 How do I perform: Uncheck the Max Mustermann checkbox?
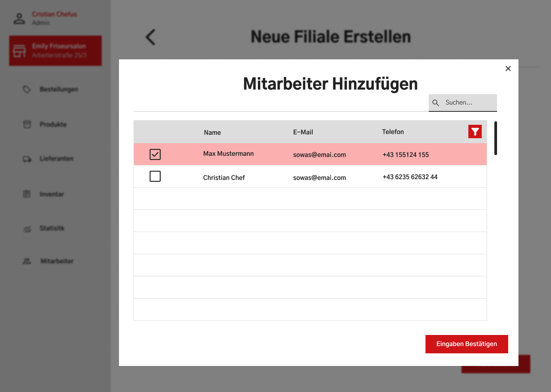155,154
